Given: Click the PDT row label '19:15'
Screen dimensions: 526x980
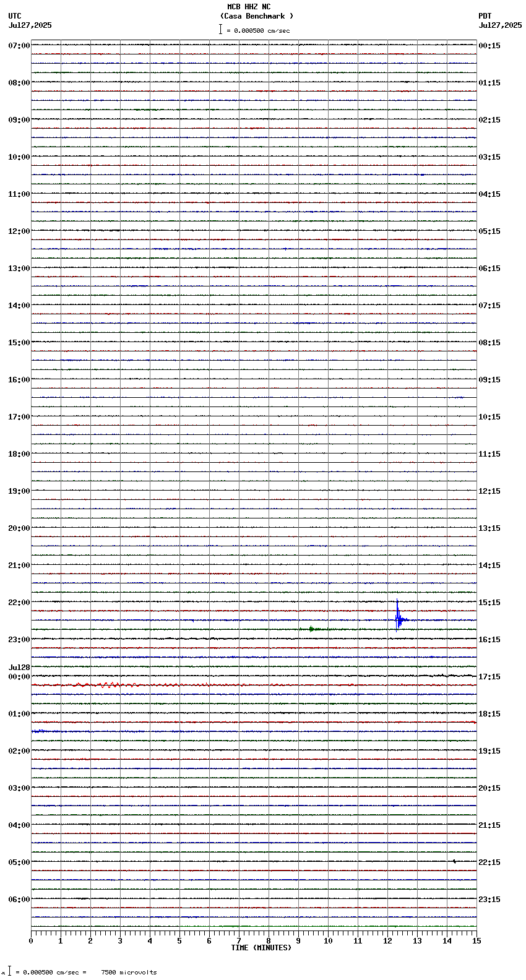Looking at the screenshot, I should pos(489,751).
